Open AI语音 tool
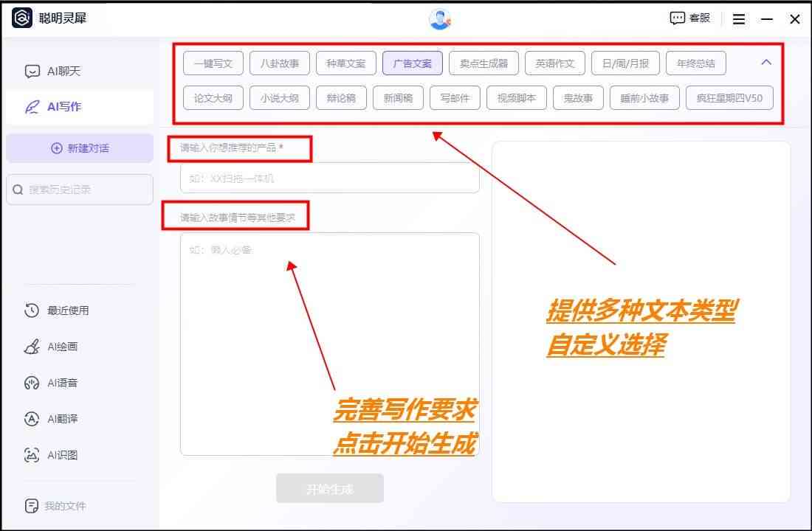 pyautogui.click(x=51, y=383)
